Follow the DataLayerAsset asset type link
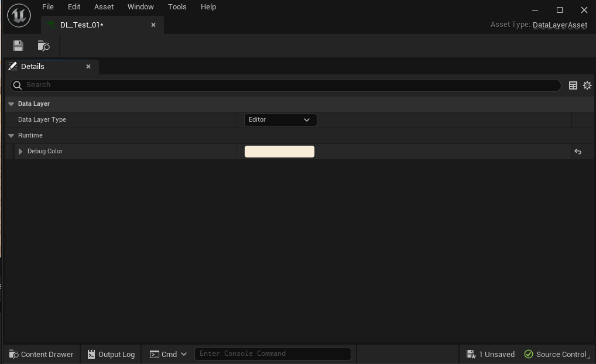 560,25
